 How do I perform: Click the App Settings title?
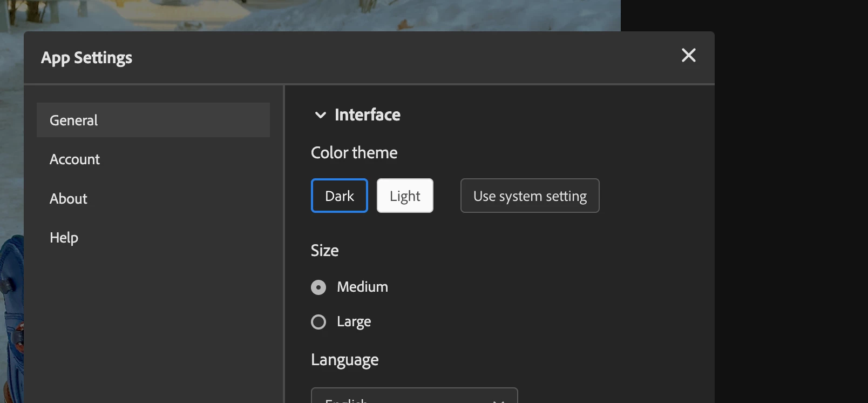86,58
